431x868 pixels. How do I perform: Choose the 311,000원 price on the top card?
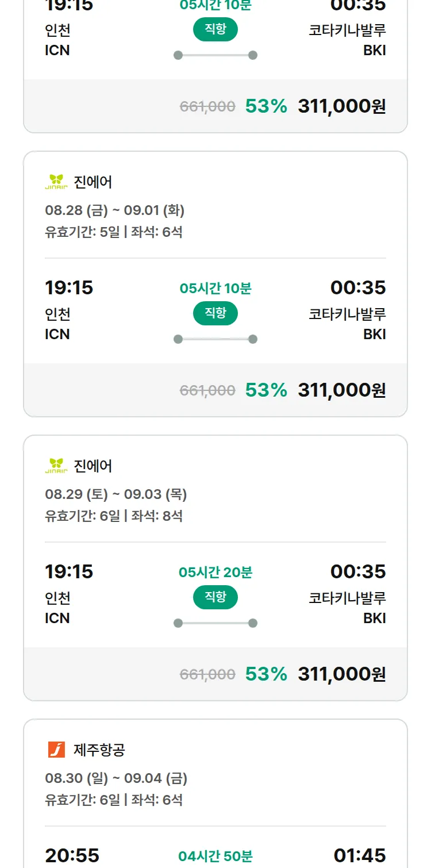[342, 106]
